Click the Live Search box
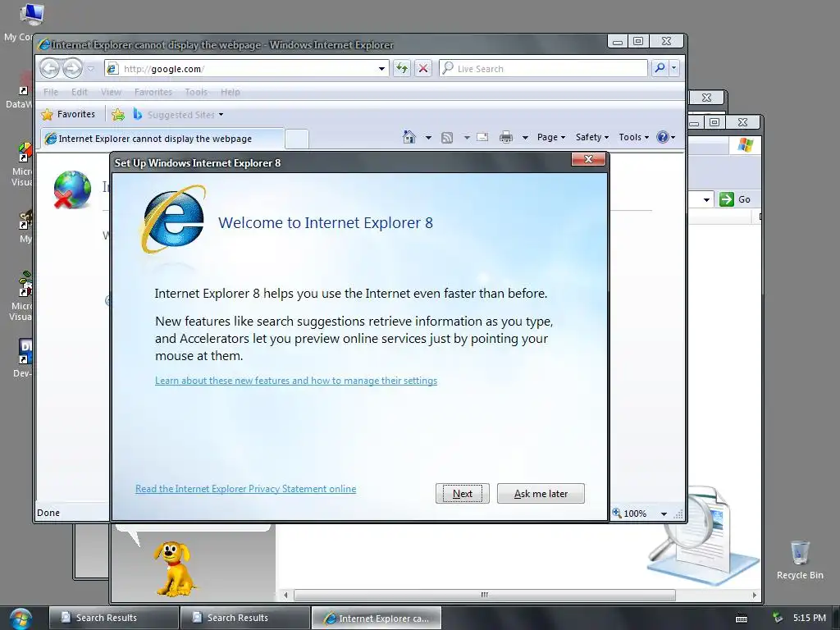Screen dimensions: 840x630 (543, 69)
